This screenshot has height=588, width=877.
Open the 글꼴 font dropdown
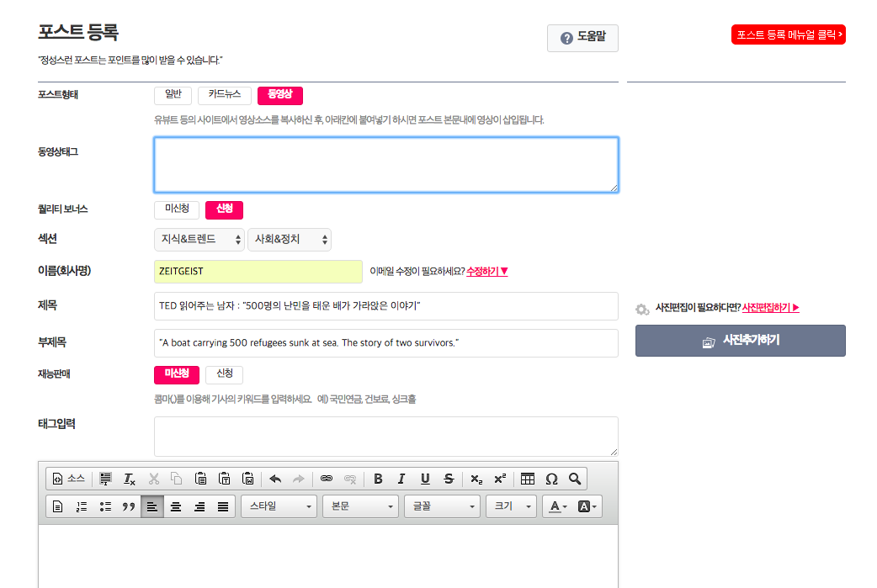(x=443, y=506)
